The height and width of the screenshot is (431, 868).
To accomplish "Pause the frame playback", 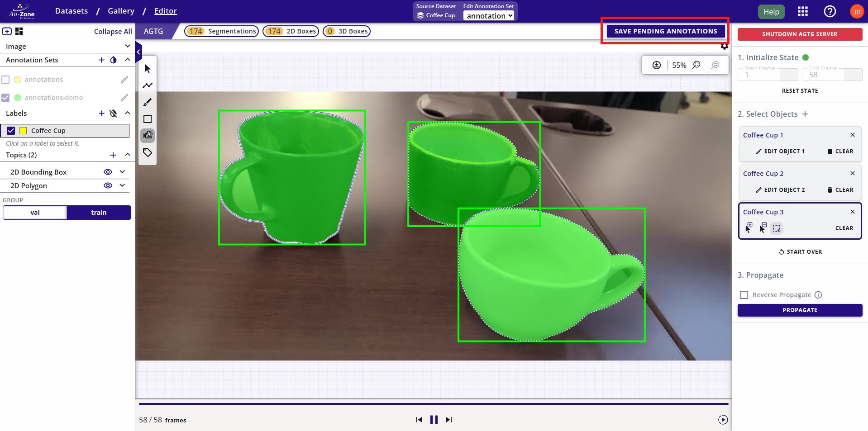I will [x=434, y=420].
